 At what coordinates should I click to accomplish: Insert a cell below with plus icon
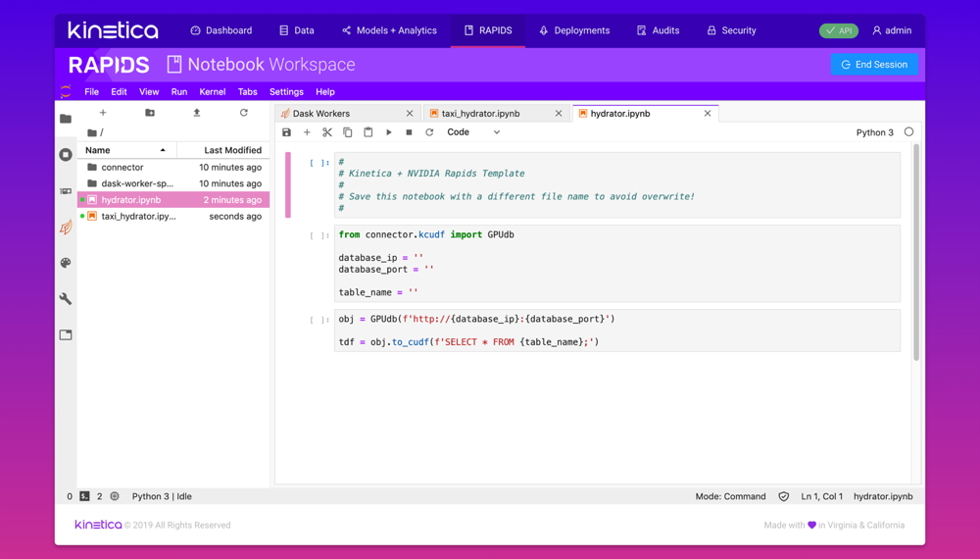307,132
